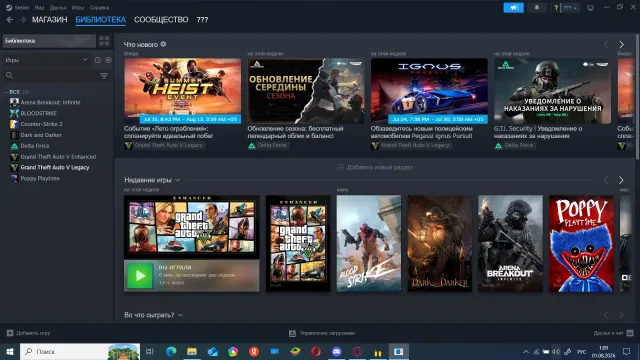The width and height of the screenshot is (640, 360).
Task: Toggle ready-to-play filter icon
Action: (108, 60)
